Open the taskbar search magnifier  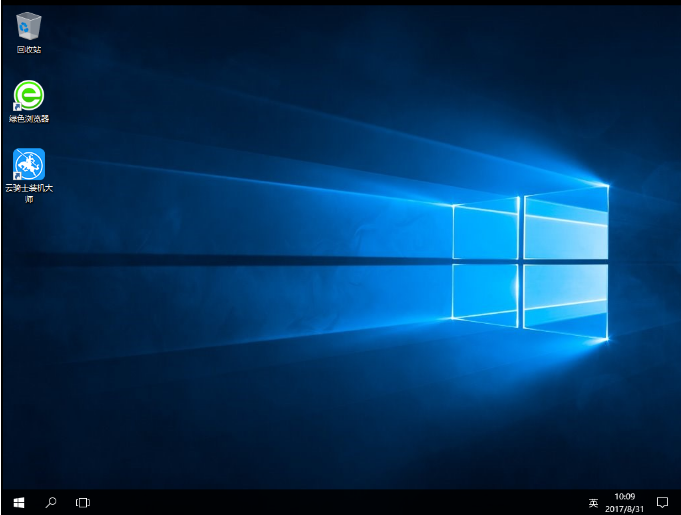(51, 503)
